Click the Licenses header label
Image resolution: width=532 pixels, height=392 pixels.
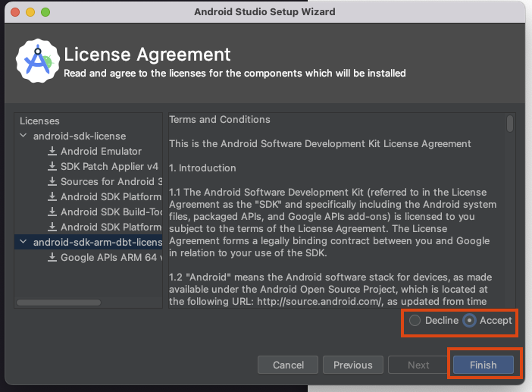tap(39, 121)
